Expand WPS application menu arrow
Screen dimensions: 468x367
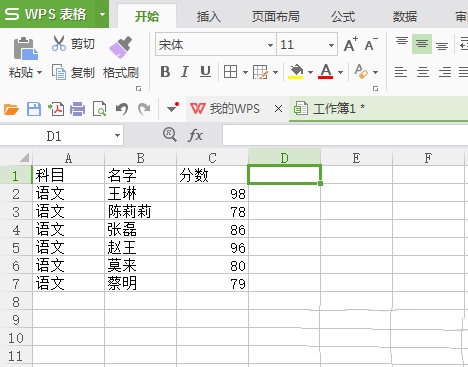(102, 14)
